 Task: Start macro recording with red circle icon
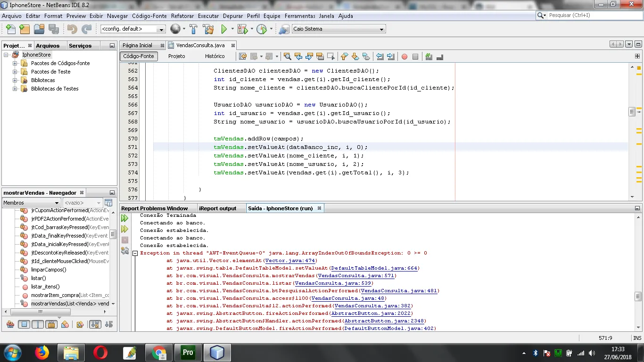pyautogui.click(x=404, y=57)
